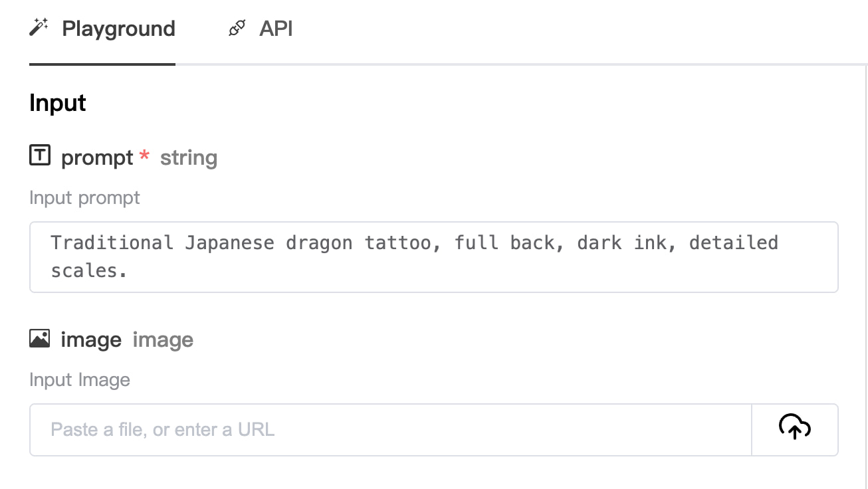The height and width of the screenshot is (489, 868).
Task: Place cursor on "Traditional" in the prompt
Action: click(112, 243)
